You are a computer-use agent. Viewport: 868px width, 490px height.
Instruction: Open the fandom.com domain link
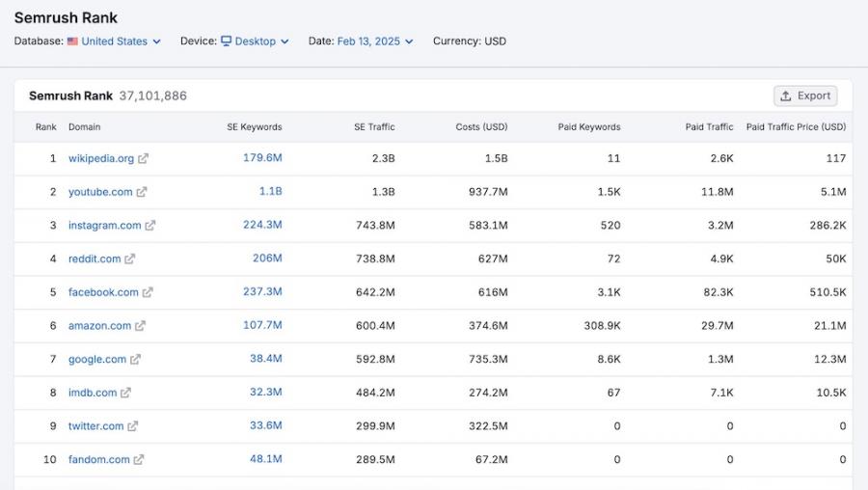point(98,459)
